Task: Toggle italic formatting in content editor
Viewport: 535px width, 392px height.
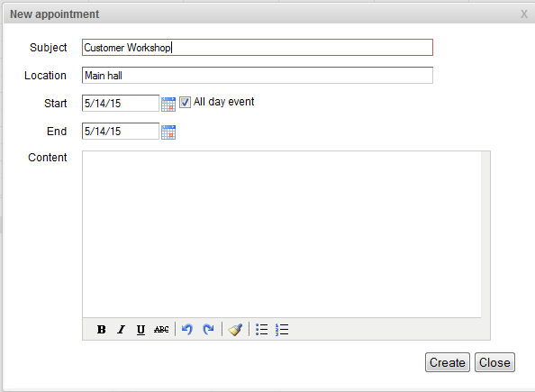Action: [x=121, y=330]
